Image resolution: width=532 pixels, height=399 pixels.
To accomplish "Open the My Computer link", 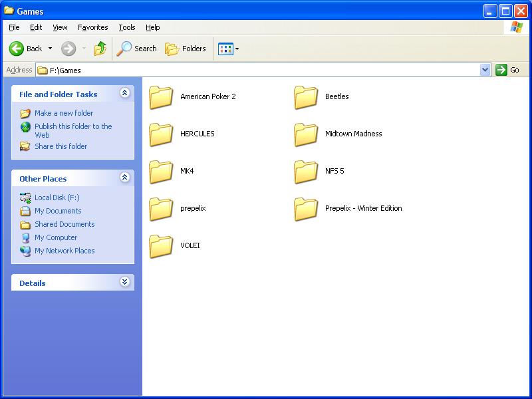I will point(56,237).
